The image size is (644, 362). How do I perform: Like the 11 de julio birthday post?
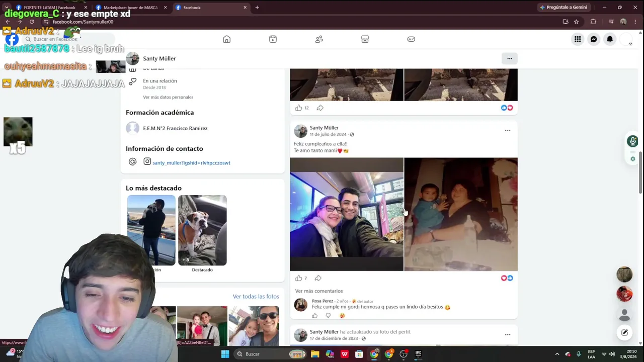298,278
